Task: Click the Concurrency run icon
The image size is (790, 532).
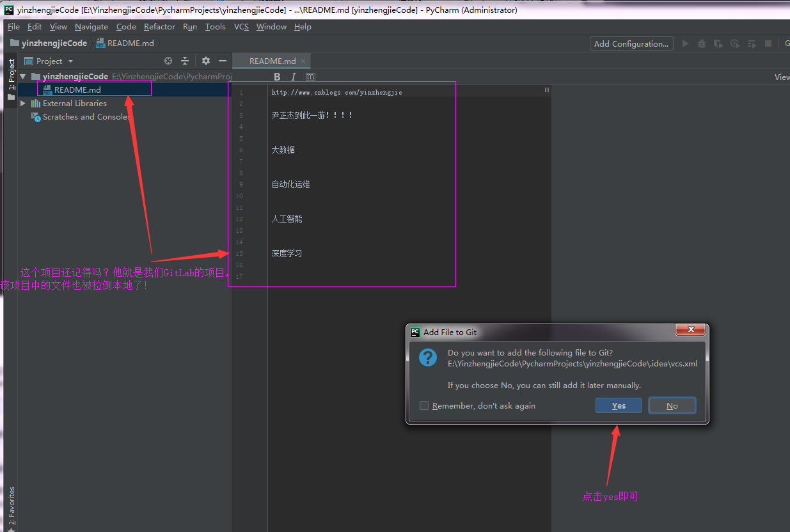Action: click(x=752, y=43)
